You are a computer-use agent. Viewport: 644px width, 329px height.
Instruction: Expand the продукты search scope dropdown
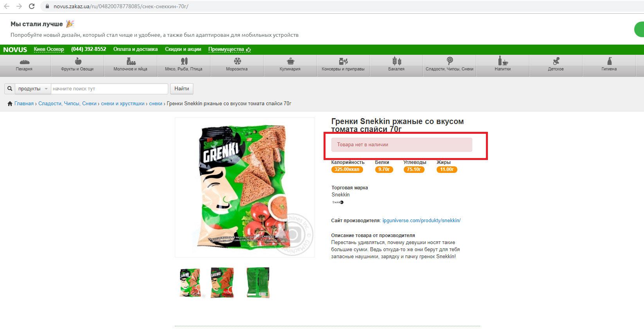[33, 89]
